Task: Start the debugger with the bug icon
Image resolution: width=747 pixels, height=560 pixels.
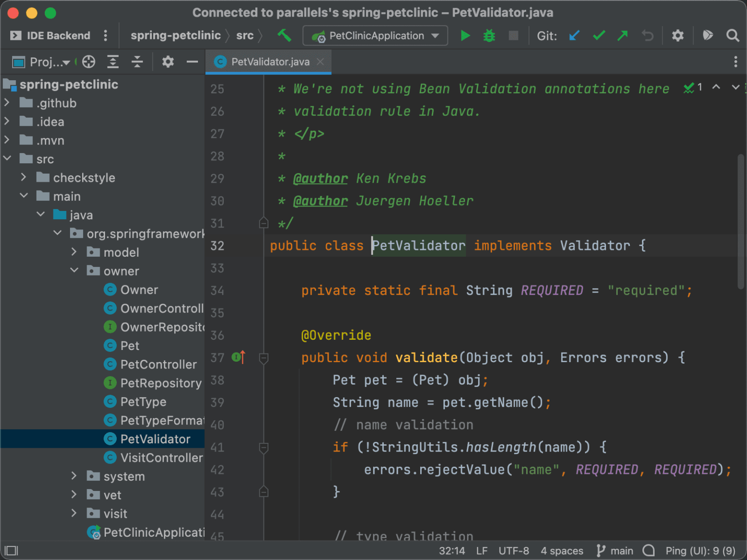Action: click(x=488, y=35)
